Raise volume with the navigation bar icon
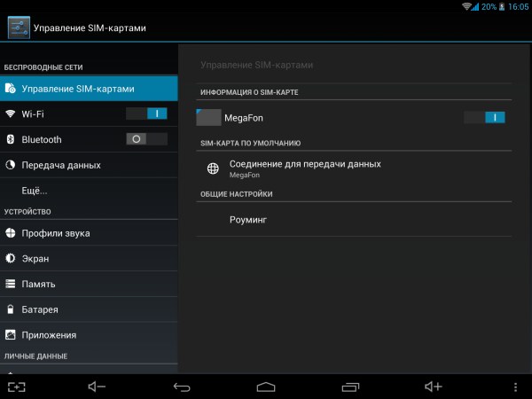The width and height of the screenshot is (532, 399). pos(434,387)
